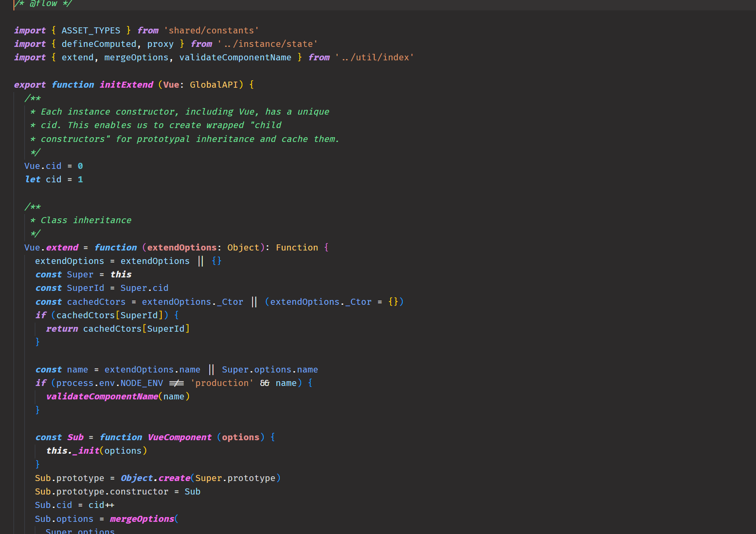The height and width of the screenshot is (534, 756).
Task: Click 'constructors" for prototypal inheritance' comment line
Action: [x=185, y=139]
